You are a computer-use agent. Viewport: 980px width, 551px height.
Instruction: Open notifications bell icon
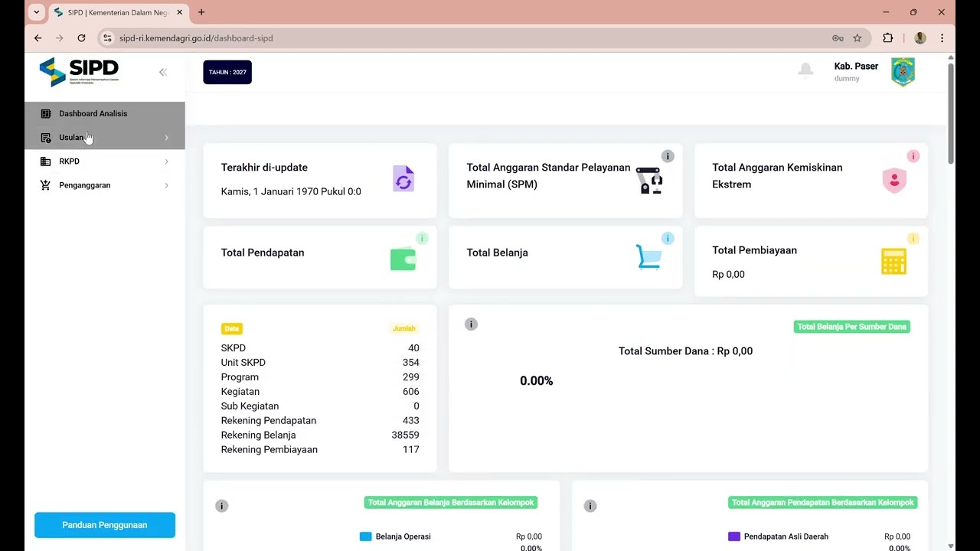coord(805,70)
